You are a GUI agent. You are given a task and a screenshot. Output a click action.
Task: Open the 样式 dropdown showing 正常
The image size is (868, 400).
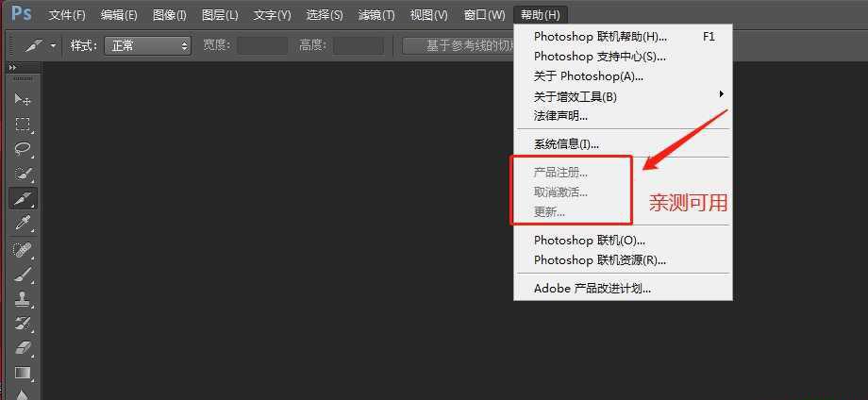tap(147, 45)
